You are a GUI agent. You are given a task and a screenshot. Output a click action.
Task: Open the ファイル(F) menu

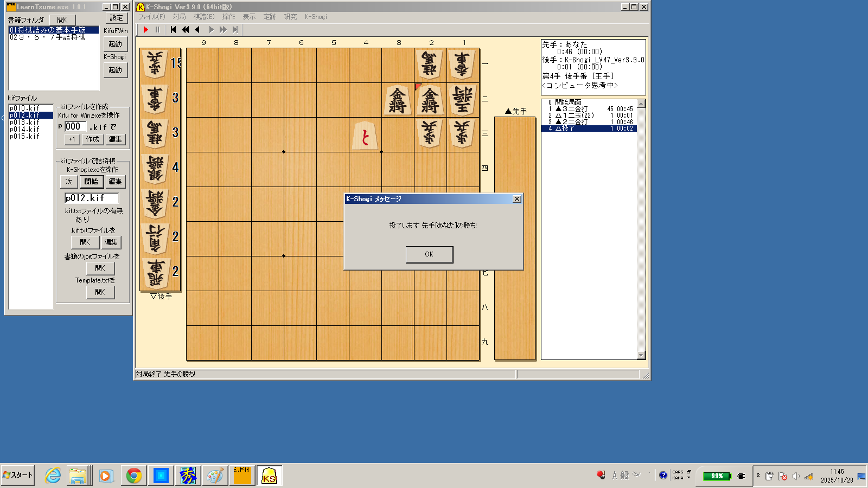[151, 17]
